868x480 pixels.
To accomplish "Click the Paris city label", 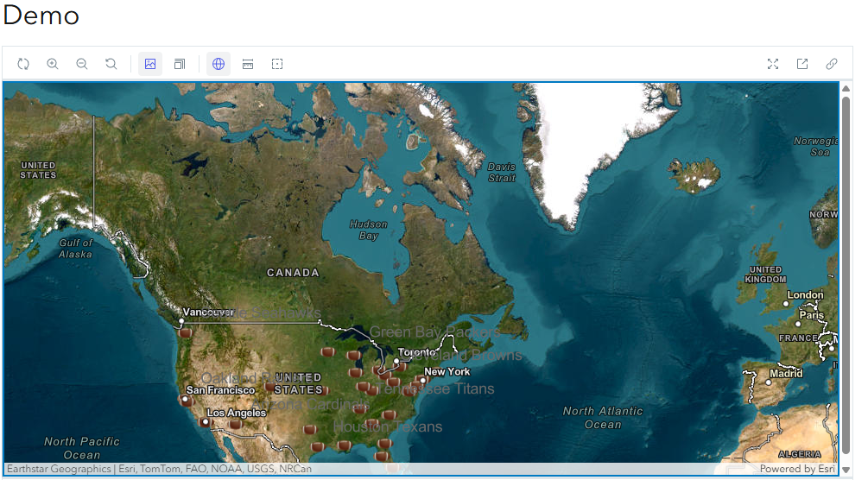I will tap(812, 315).
